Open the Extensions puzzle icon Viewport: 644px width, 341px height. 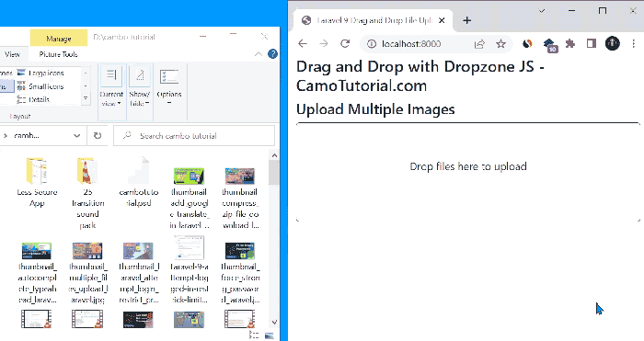coord(570,43)
